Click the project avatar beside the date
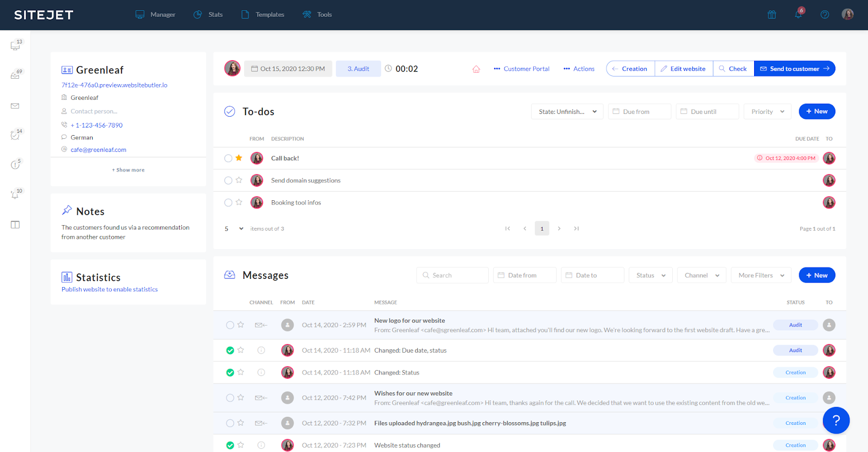 click(x=232, y=68)
